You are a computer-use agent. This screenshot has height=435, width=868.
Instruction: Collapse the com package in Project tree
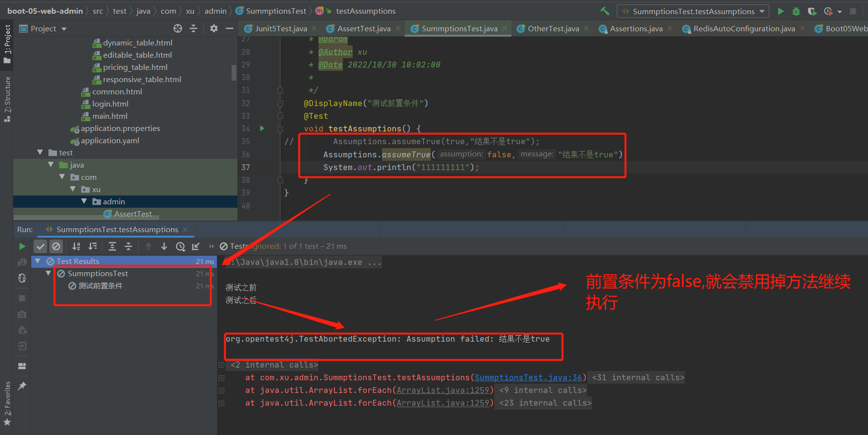[62, 177]
